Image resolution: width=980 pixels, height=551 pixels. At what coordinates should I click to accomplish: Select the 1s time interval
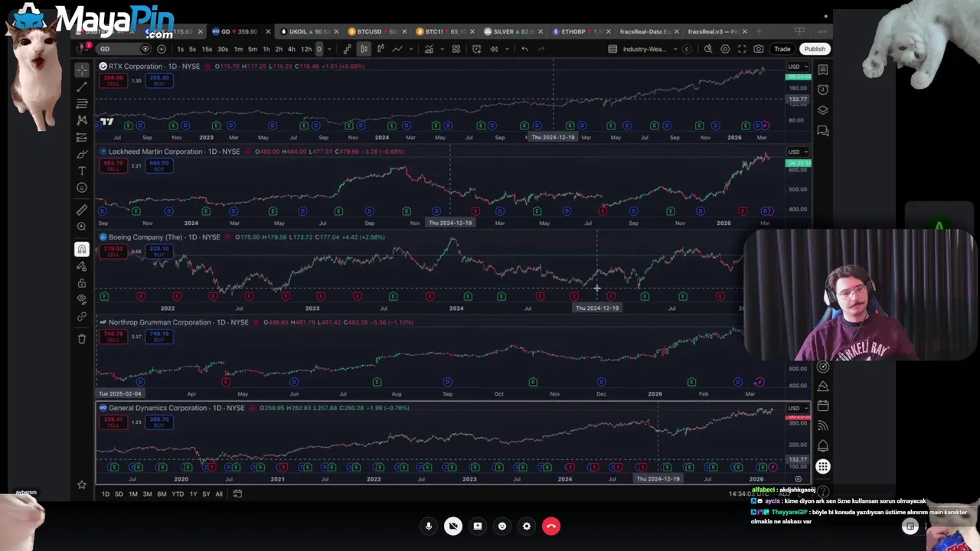(x=181, y=49)
